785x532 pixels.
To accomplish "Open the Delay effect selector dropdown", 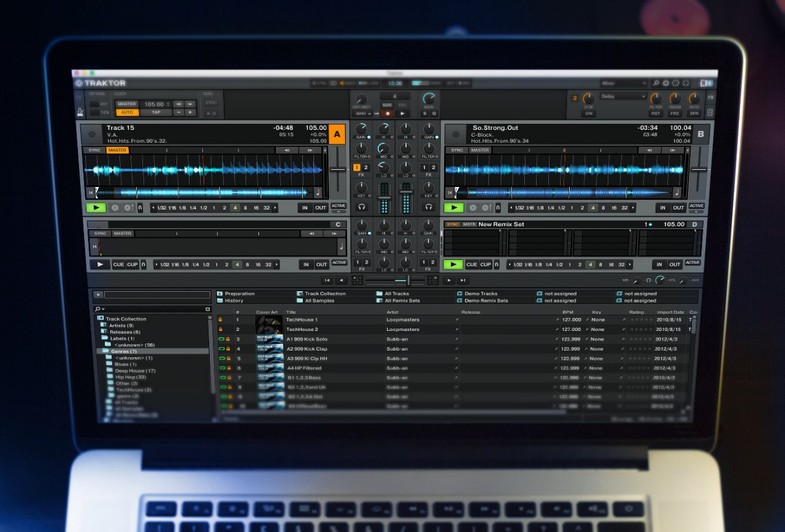I will pyautogui.click(x=624, y=96).
